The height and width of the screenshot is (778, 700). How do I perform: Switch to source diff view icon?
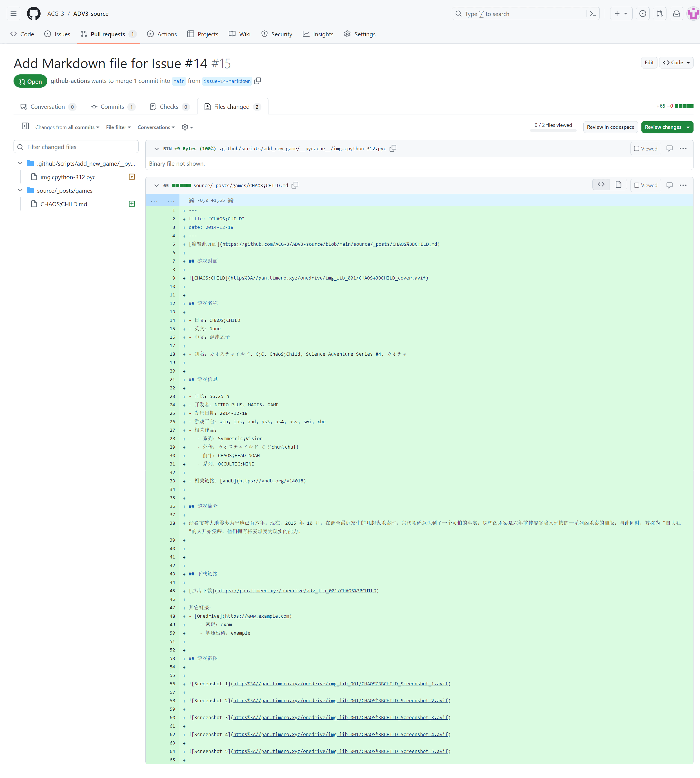[x=601, y=185]
